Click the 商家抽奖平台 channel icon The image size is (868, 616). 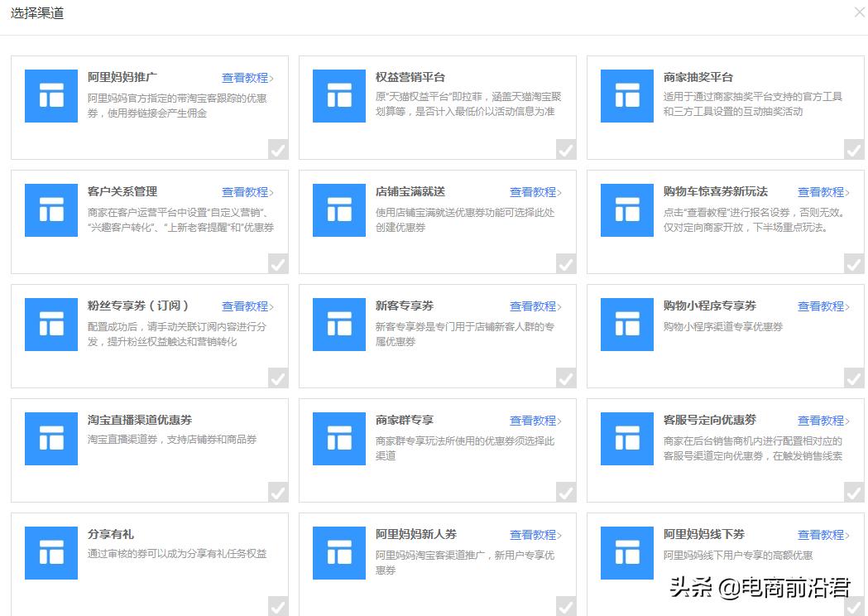coord(627,96)
